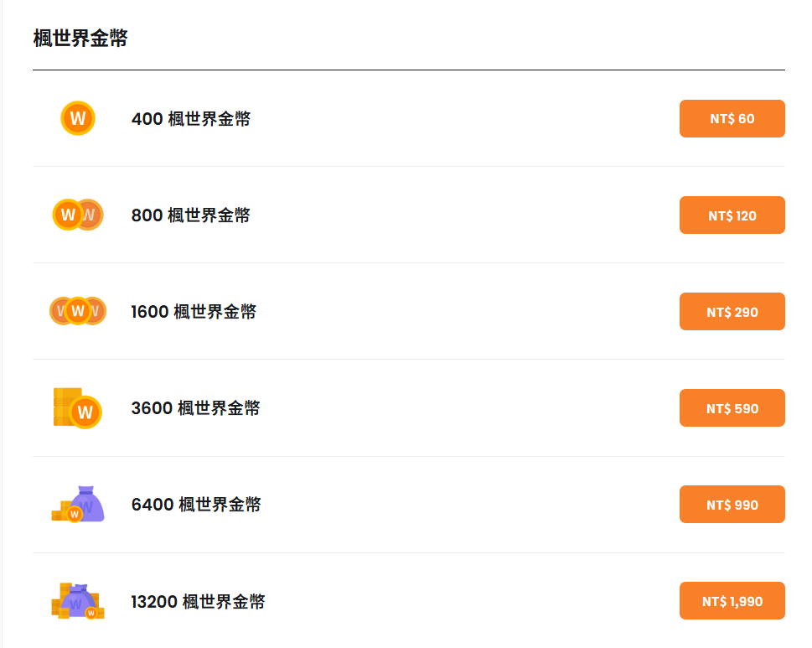Viewport: 812px width, 648px height.
Task: Click the 楓世界金幣 section heading
Action: 80,39
